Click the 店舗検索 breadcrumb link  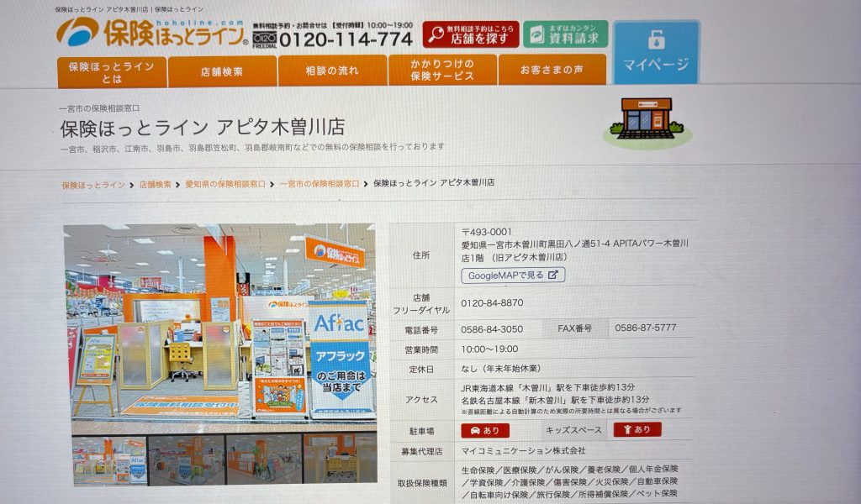[x=155, y=184]
